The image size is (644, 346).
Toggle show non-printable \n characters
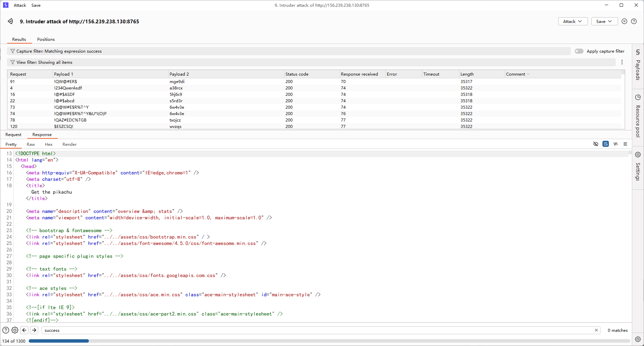tap(615, 144)
